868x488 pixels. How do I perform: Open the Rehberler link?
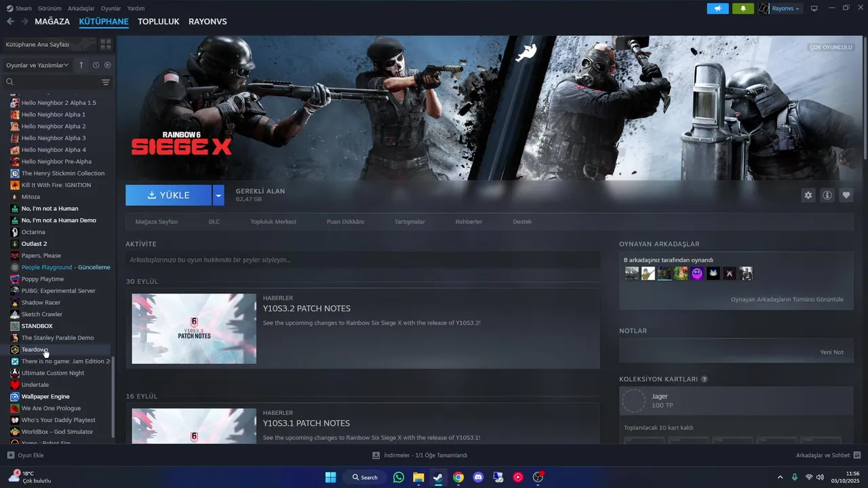coord(469,222)
